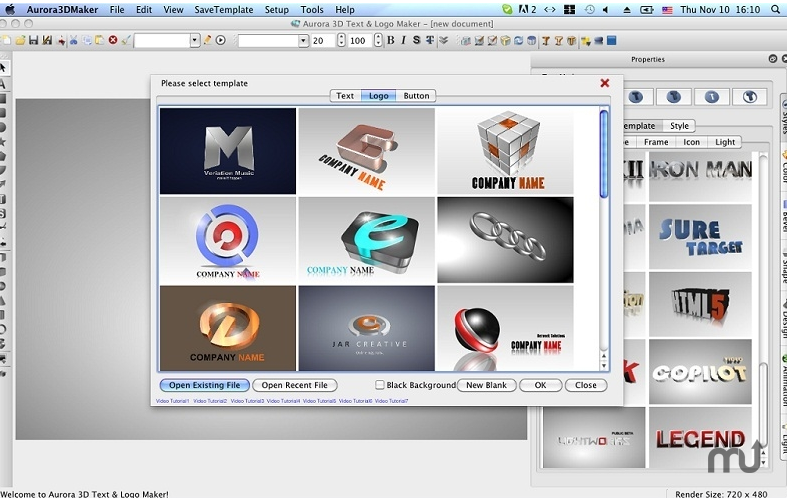The image size is (787, 498).
Task: Click the pencil edit icon in toolbar
Action: (x=207, y=40)
